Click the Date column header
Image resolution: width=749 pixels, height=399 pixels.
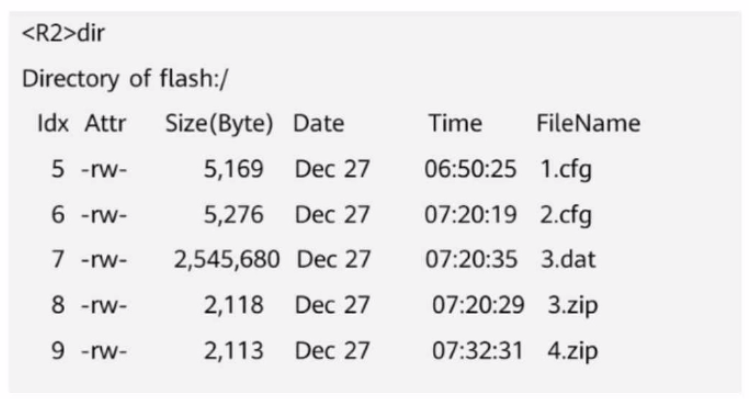tap(318, 123)
